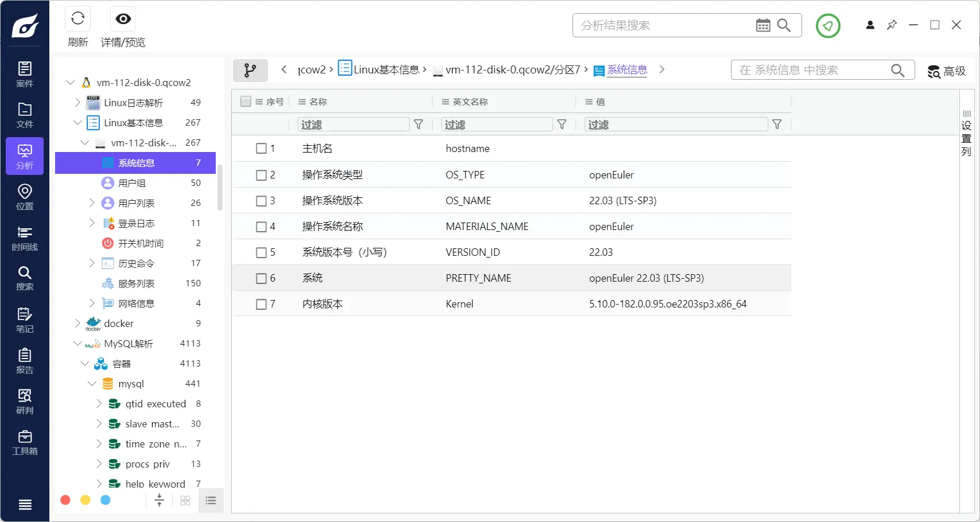980x522 pixels.
Task: Open the 位置 (Location) sidebar section
Action: click(25, 197)
